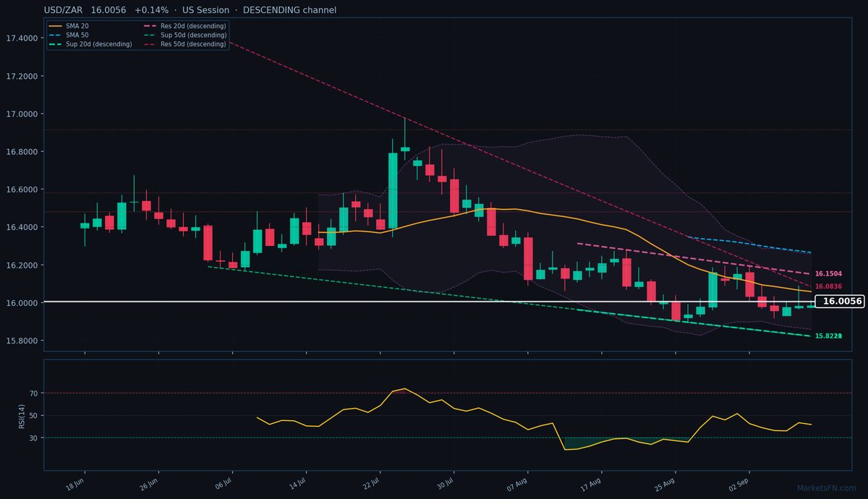The width and height of the screenshot is (868, 499).
Task: Click the 16.0836 resistance value label
Action: click(828, 286)
